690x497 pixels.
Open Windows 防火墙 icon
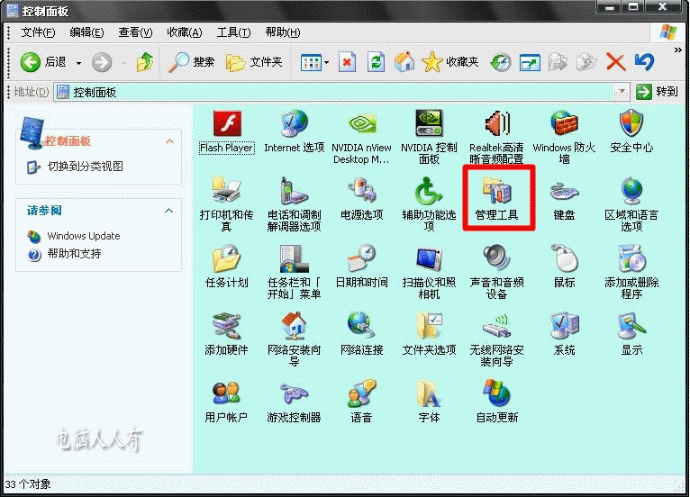[564, 136]
